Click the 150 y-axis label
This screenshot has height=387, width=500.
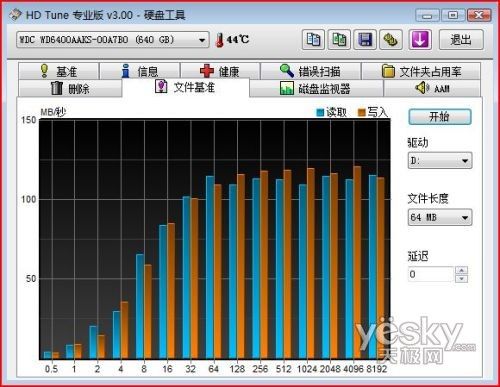click(28, 120)
